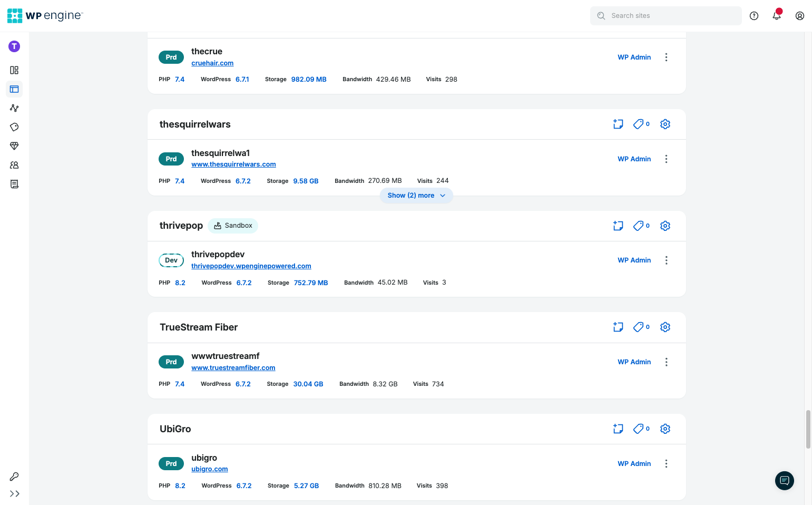Open the Sites icon in sidebar

tap(14, 89)
